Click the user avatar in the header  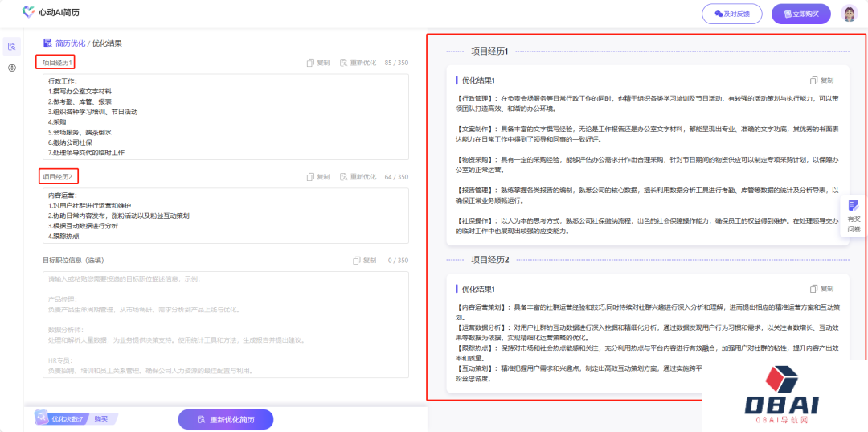click(x=849, y=14)
